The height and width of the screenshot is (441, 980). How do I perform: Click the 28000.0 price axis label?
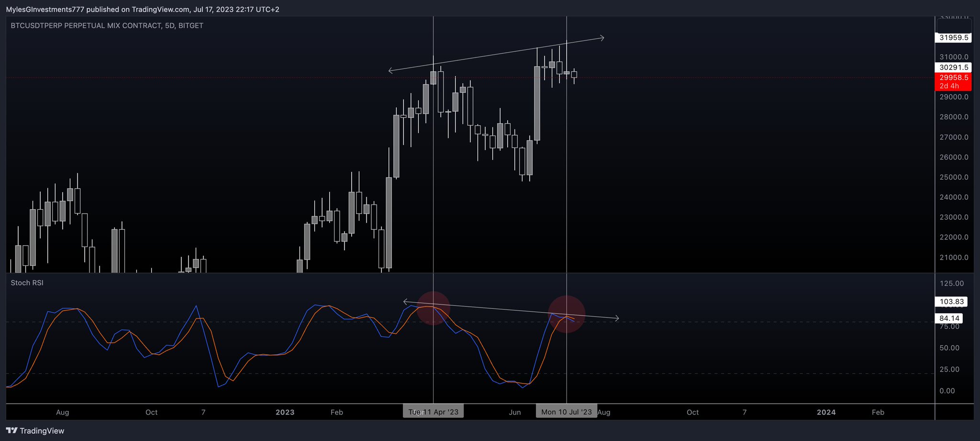tap(954, 117)
